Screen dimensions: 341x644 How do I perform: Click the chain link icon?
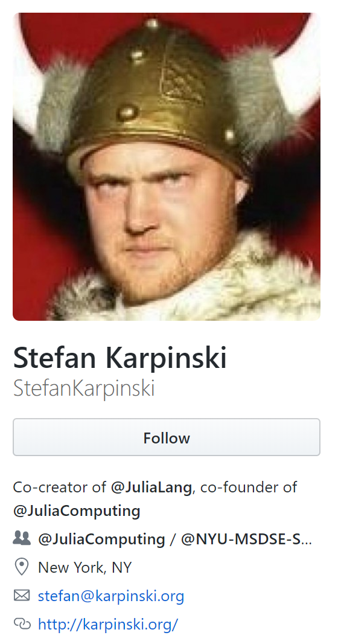tap(22, 624)
